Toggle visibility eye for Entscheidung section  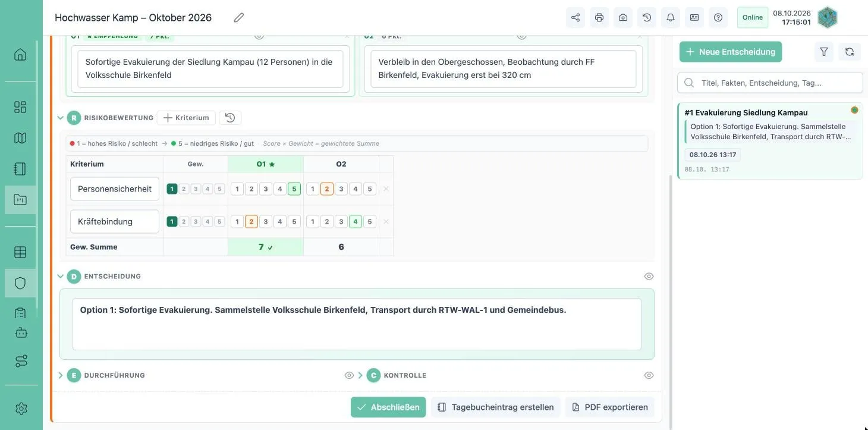point(649,277)
